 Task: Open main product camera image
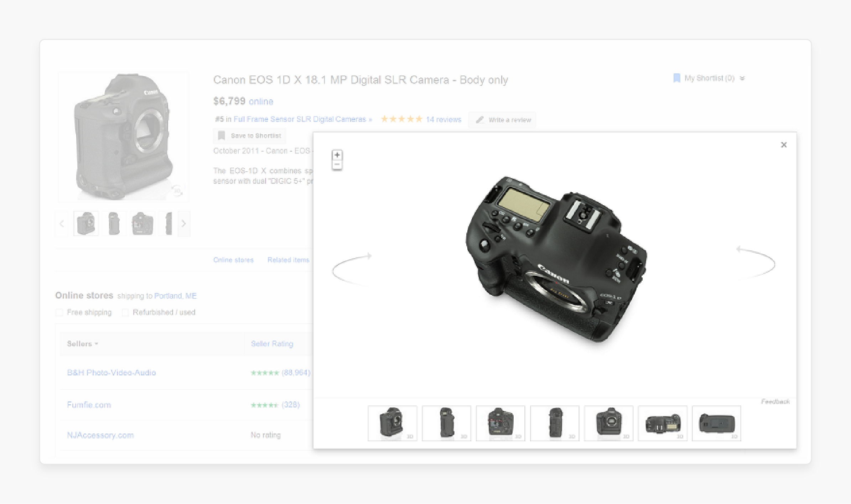pos(123,137)
